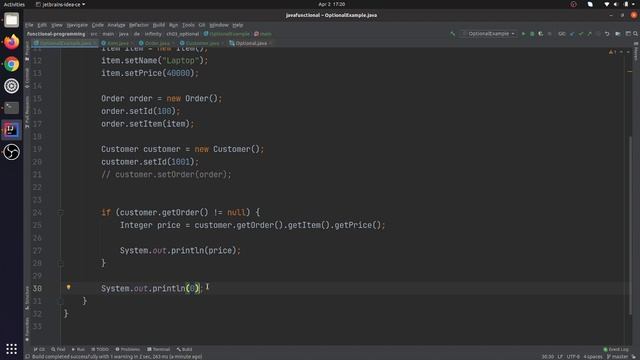Open the Code menu
Screen dimensions: 640x360
pos(98,25)
